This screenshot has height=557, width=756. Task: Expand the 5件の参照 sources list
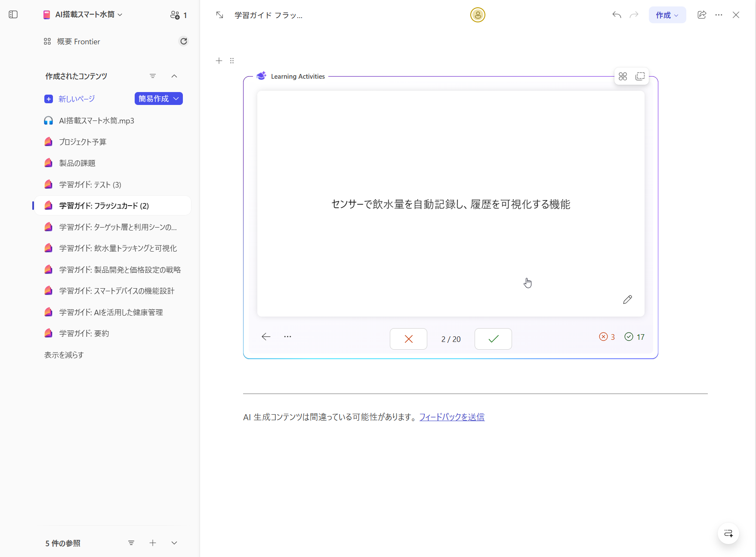coord(174,543)
